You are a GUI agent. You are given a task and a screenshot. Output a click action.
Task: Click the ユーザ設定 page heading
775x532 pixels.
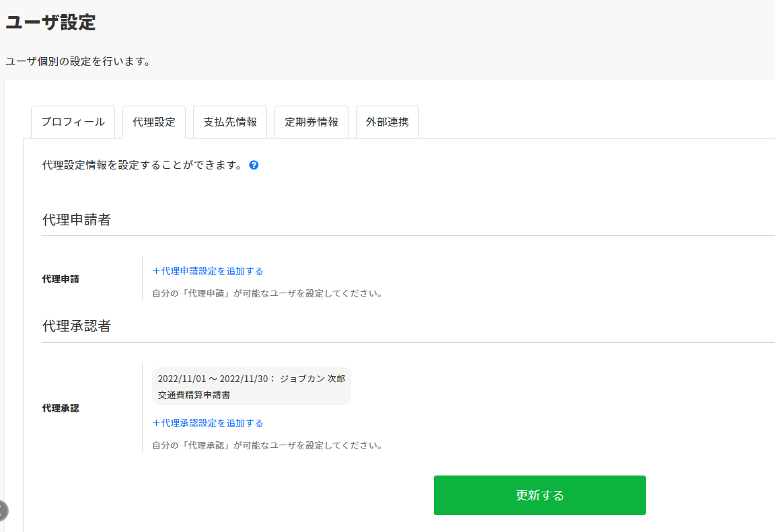pyautogui.click(x=50, y=22)
